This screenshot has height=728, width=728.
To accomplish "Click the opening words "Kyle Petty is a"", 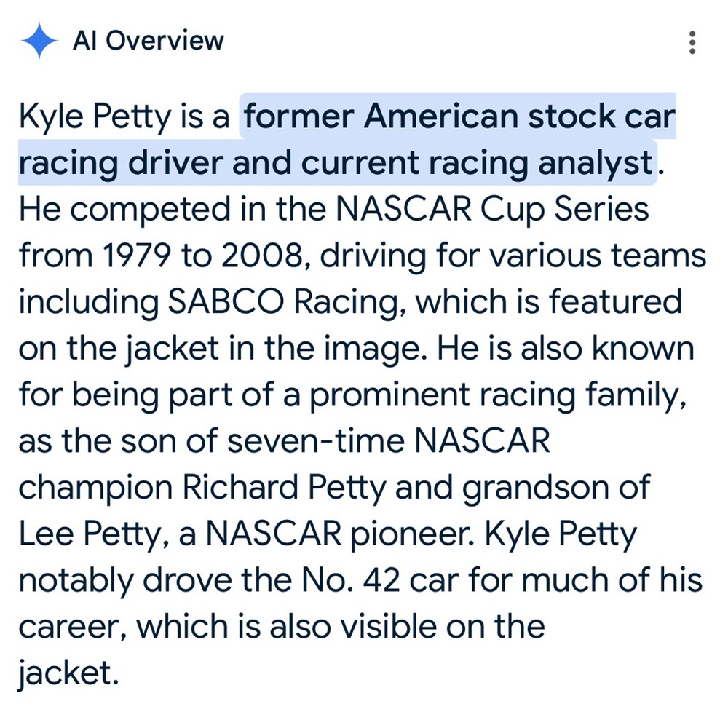I will point(124,116).
